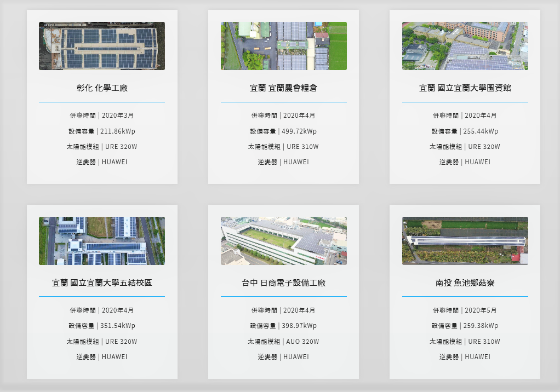Open the 宜蘭 宜蘭農會糧倉 title link

(x=283, y=88)
